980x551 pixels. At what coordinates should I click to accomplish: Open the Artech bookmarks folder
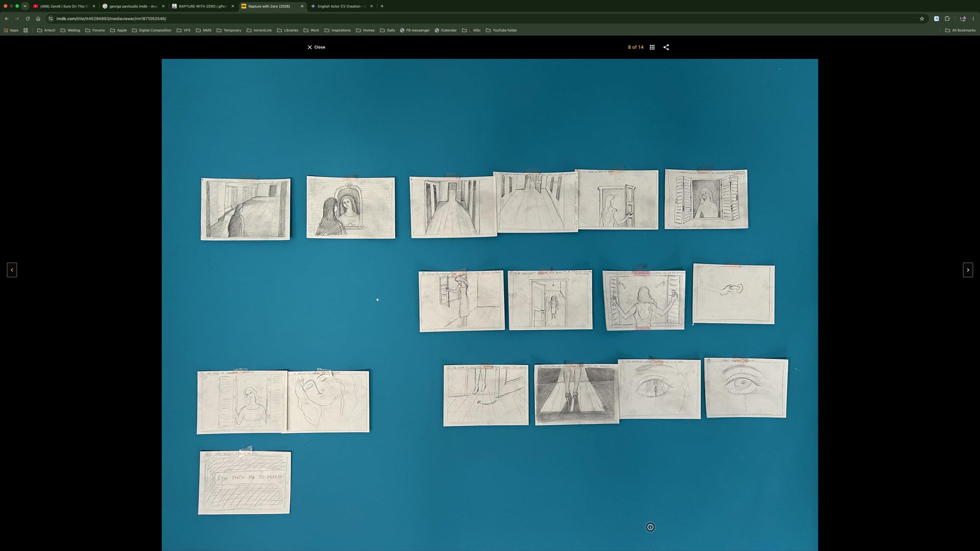46,30
